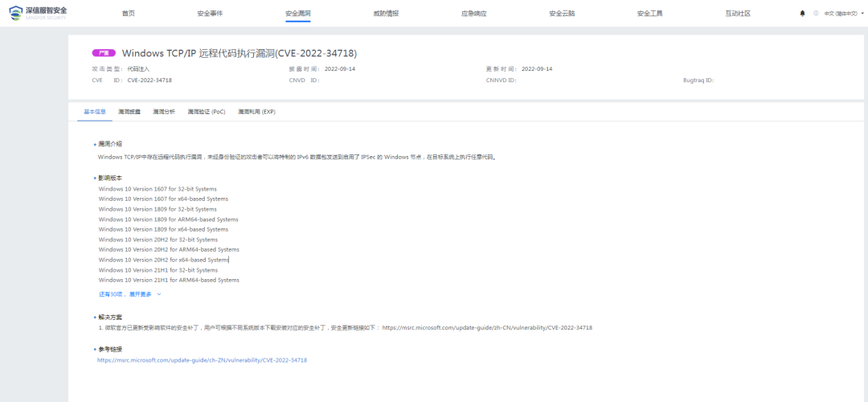The height and width of the screenshot is (402, 868).
Task: Click the 披露时间 2022-09-14 date
Action: pos(340,69)
